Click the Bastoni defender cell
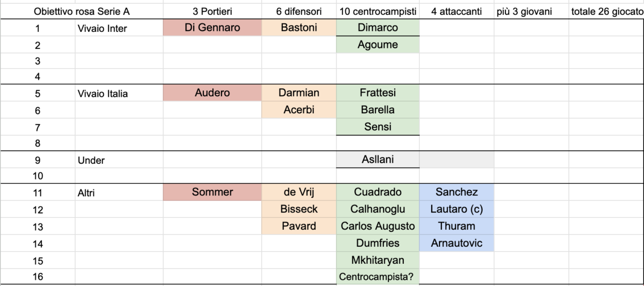Screen dimensions: 644x286 tap(299, 28)
